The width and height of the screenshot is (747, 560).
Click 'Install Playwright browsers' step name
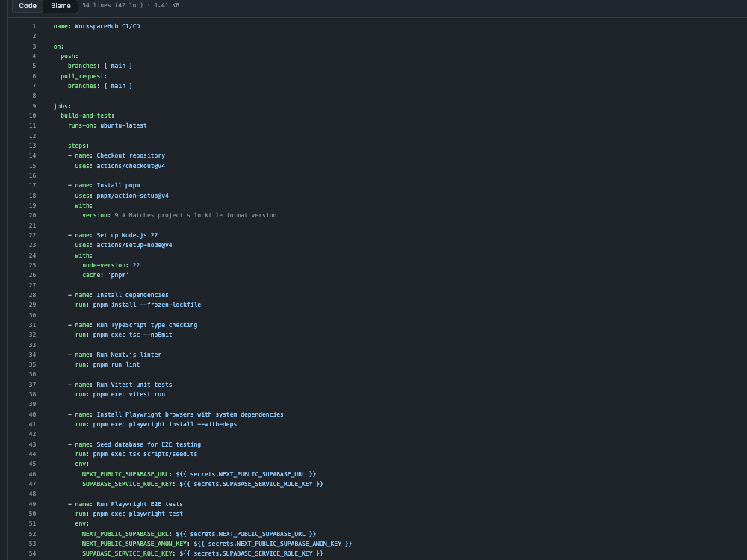point(190,414)
